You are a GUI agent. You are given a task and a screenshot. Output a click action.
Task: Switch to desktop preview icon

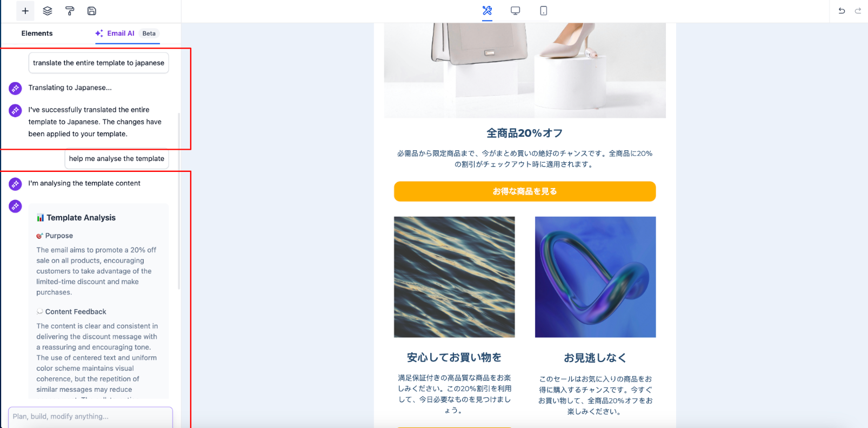pyautogui.click(x=515, y=11)
